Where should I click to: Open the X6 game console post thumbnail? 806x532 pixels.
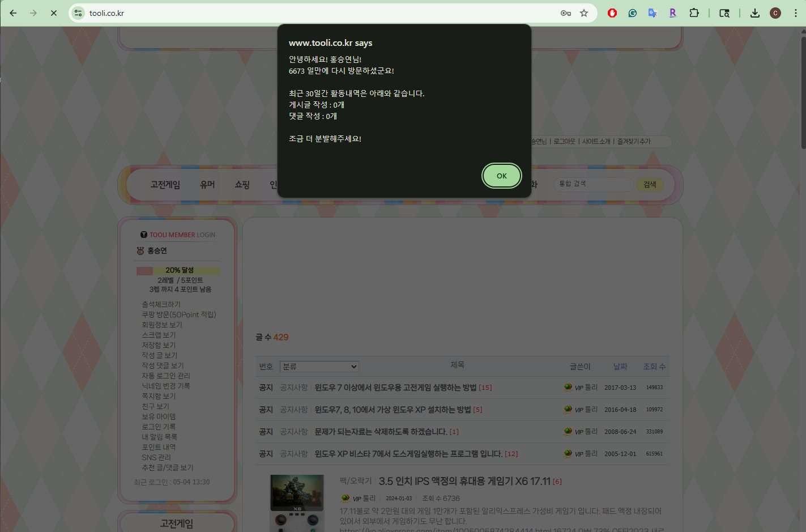coord(297,503)
